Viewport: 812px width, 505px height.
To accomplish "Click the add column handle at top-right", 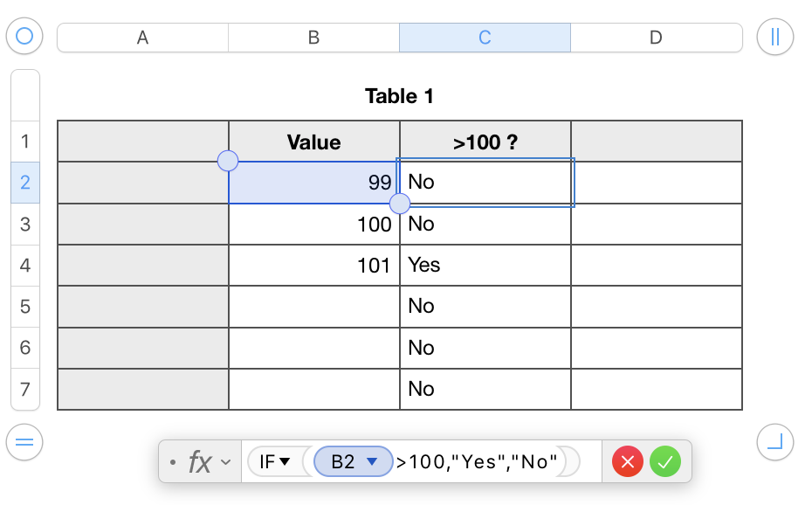I will (x=775, y=37).
